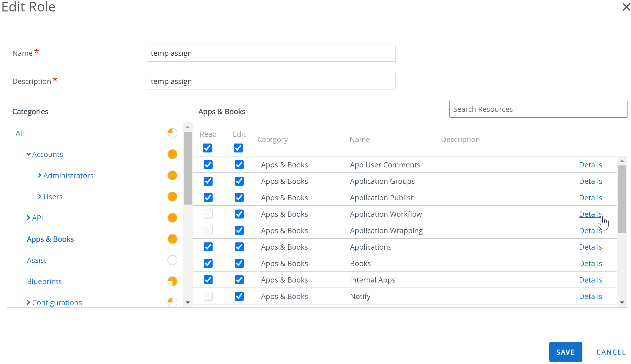Select the All category
Image resolution: width=631 pixels, height=364 pixels.
click(19, 133)
